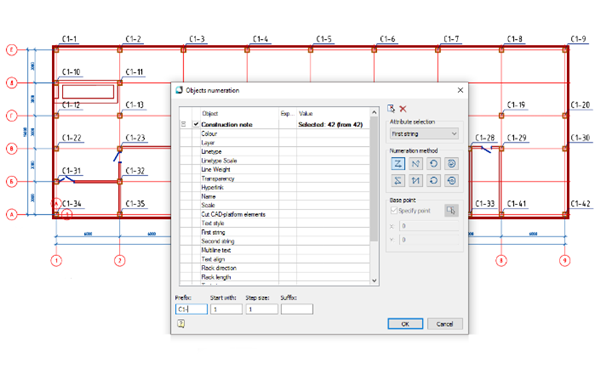Collapse the Construction note row expander

pos(184,124)
